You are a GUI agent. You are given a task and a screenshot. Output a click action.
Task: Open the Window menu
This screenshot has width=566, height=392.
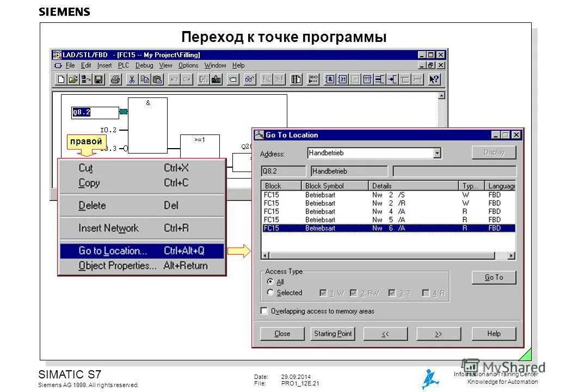(x=215, y=65)
